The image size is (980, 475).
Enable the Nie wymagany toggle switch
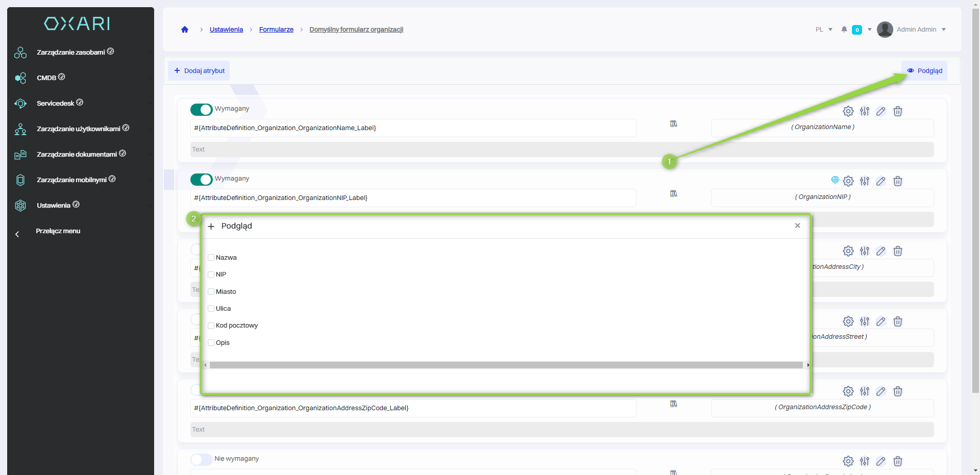(x=201, y=459)
